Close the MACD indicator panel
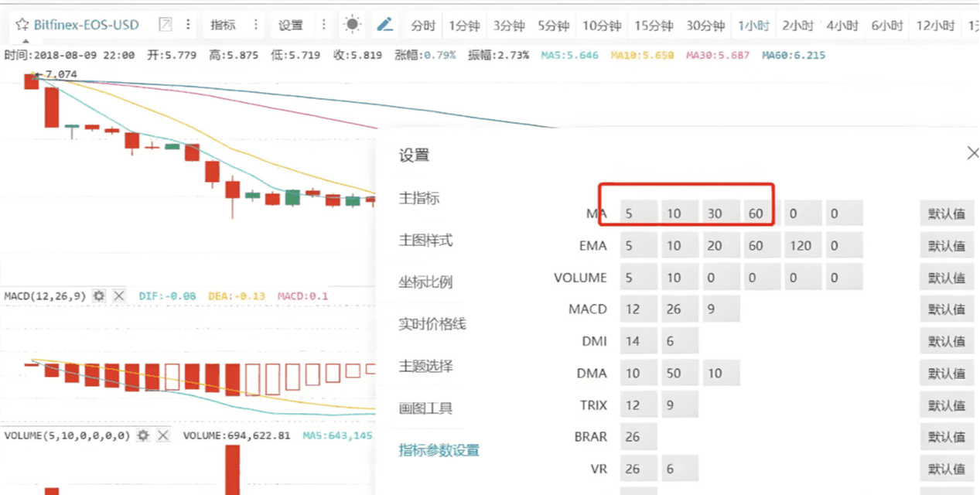The height and width of the screenshot is (495, 980). click(119, 295)
